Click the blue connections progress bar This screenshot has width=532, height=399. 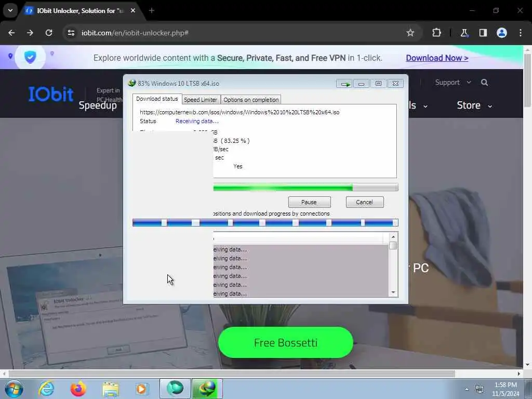[x=265, y=222]
